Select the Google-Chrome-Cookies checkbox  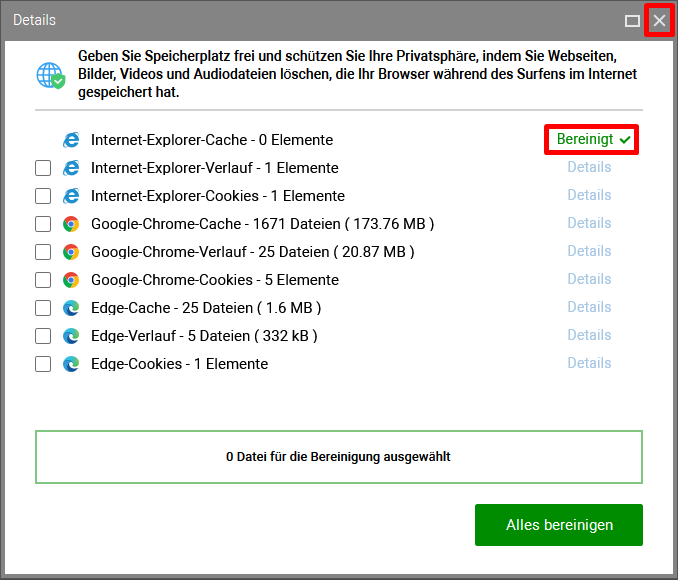tap(43, 280)
